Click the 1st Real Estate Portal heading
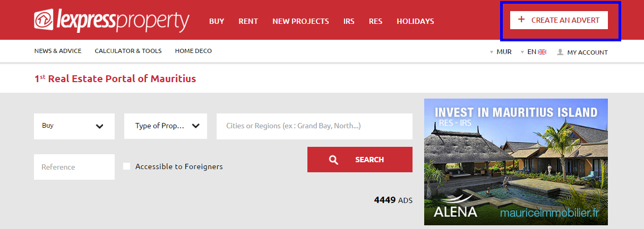Screen dimensions: 644x229 pos(115,78)
